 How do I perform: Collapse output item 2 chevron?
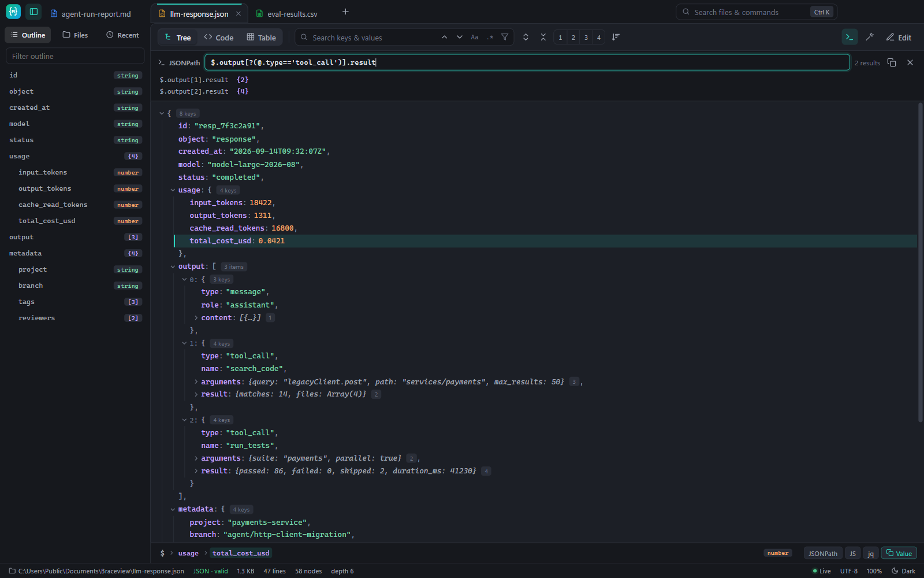click(x=184, y=420)
